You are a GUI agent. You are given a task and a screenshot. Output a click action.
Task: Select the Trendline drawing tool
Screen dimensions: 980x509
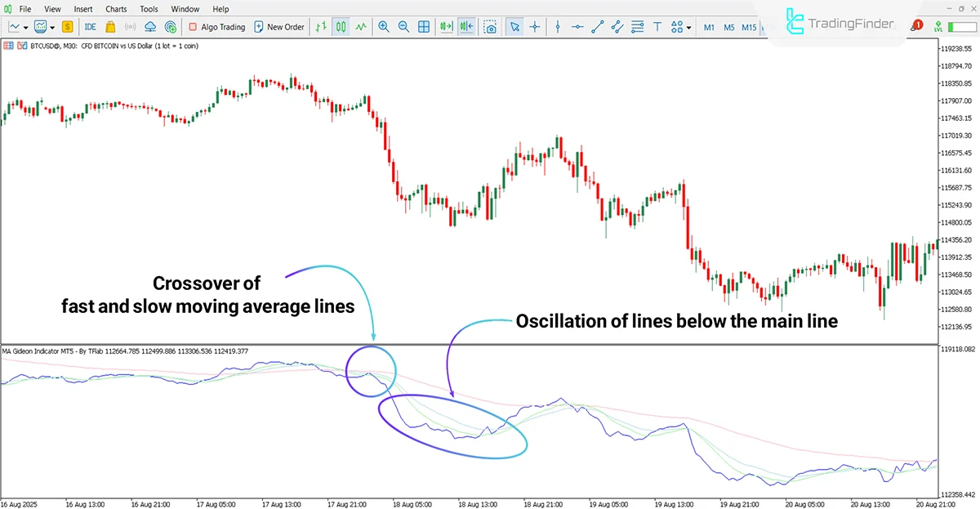pos(599,27)
